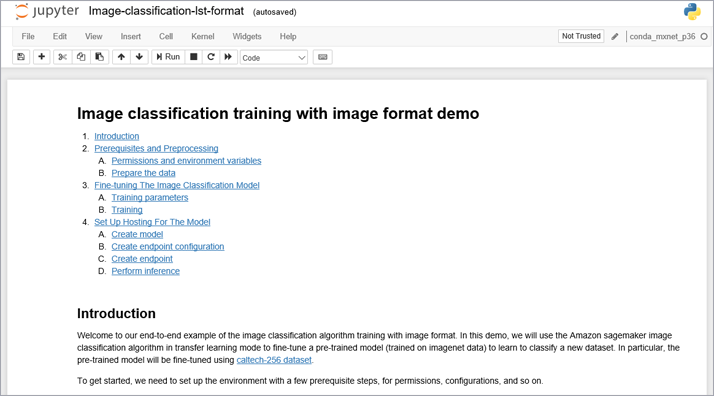Run the current cell

tap(168, 57)
